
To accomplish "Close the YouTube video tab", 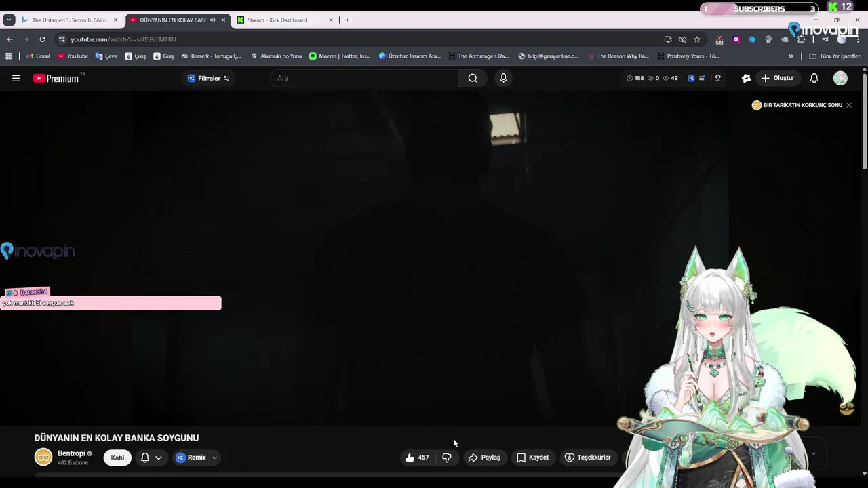I will click(223, 20).
